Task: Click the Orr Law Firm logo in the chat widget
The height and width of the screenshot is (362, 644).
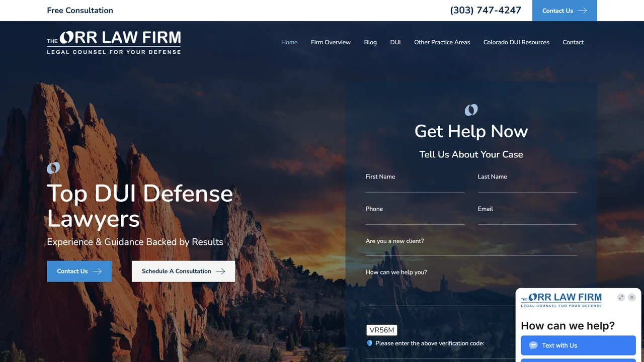Action: (561, 300)
